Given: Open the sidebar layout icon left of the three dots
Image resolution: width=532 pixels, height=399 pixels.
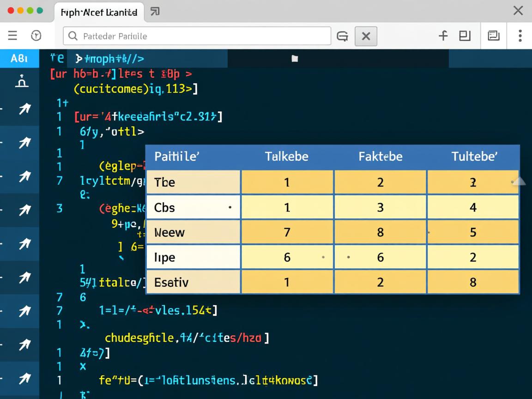Looking at the screenshot, I should click(494, 36).
